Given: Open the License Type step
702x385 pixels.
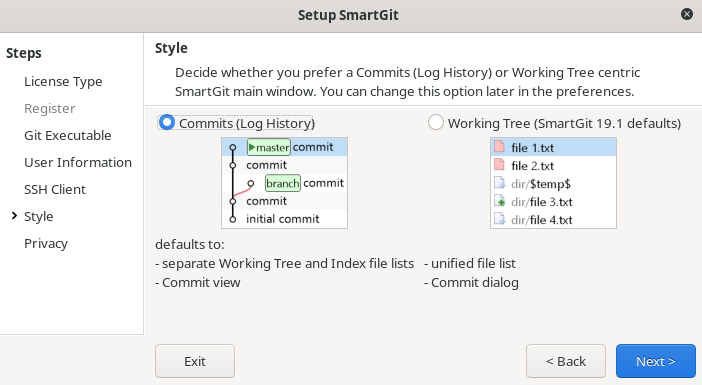Looking at the screenshot, I should tap(63, 81).
